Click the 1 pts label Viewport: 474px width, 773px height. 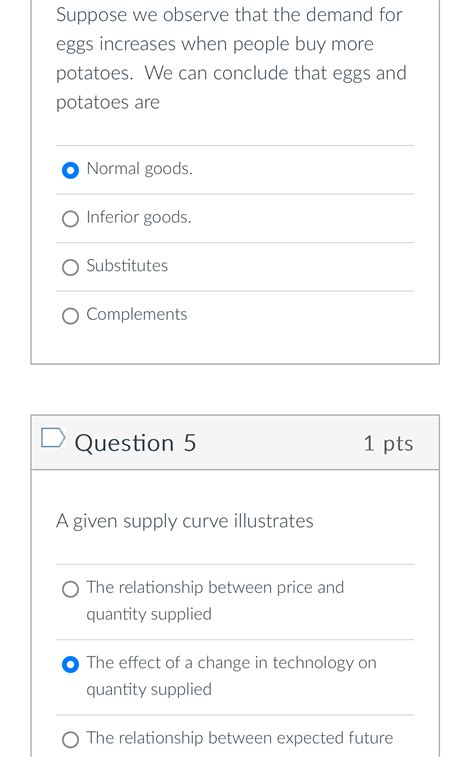[x=388, y=443]
